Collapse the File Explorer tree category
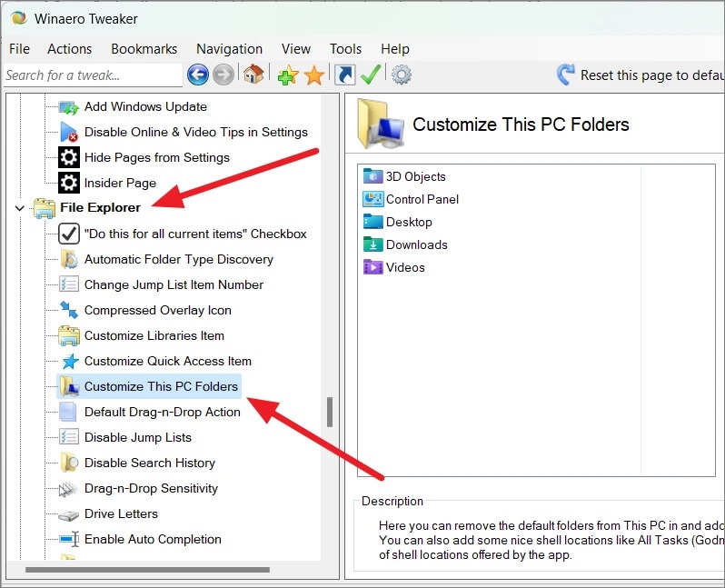Screen dimensions: 725x588 pyautogui.click(x=19, y=208)
